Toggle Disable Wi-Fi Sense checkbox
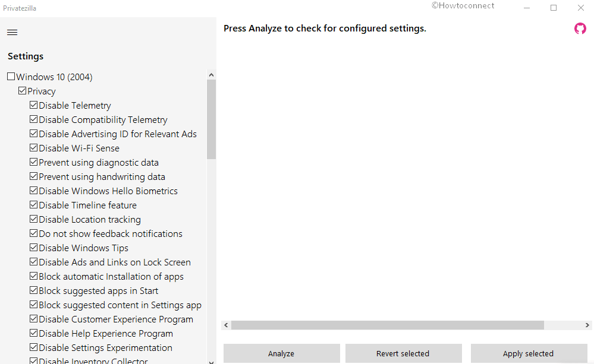The image size is (594, 364). [x=34, y=148]
